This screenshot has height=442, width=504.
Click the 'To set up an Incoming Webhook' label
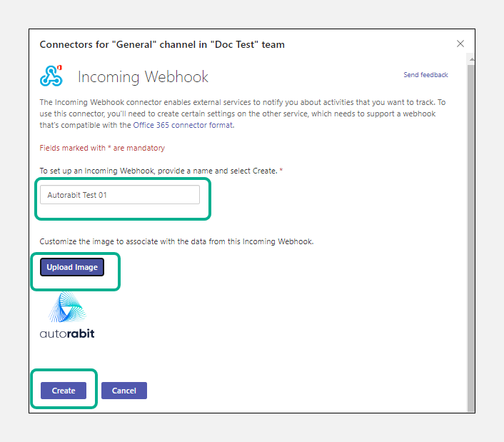161,171
